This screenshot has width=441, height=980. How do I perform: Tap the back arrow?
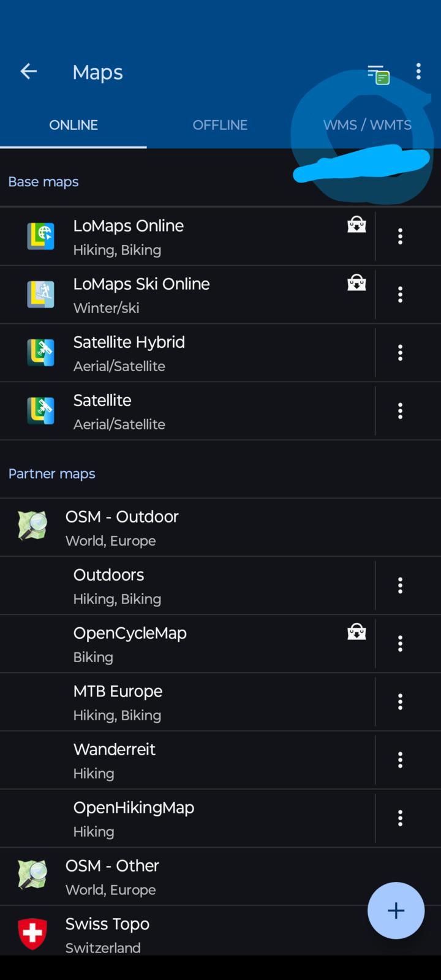pyautogui.click(x=29, y=72)
